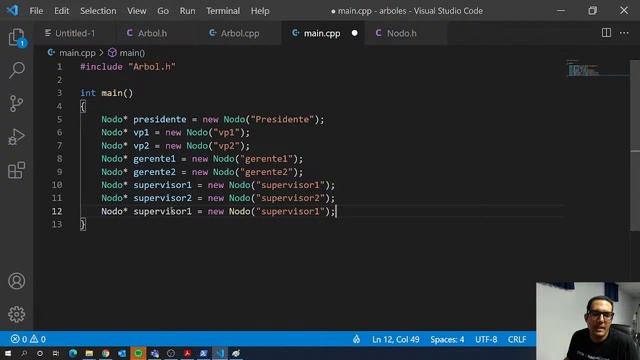Open the Go menu
The height and width of the screenshot is (360, 640).
pyautogui.click(x=163, y=11)
